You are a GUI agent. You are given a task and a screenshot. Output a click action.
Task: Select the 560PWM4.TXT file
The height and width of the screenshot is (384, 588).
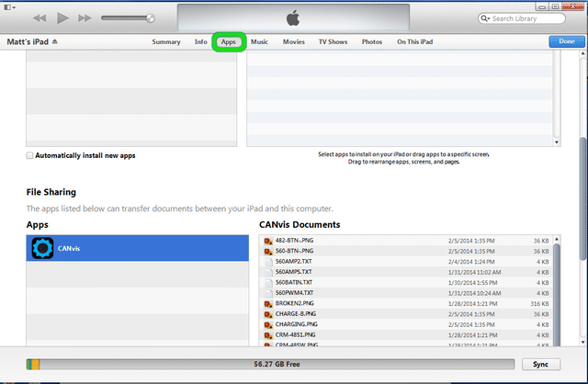pos(407,293)
